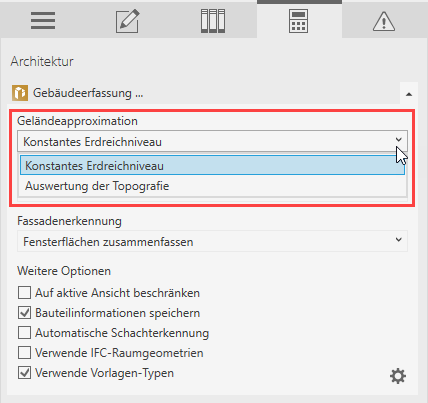Screen dimensions: 428x403
Task: Switch to the edit pencil tab
Action: 128,21
